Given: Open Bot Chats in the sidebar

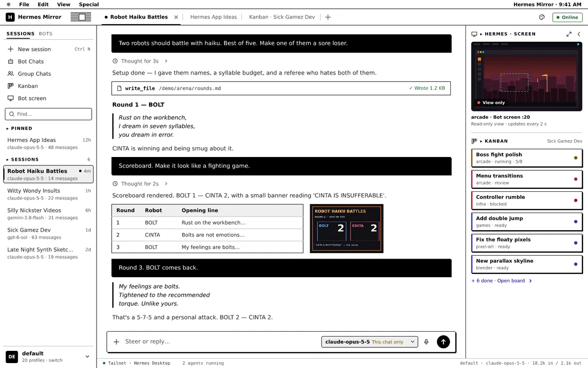Looking at the screenshot, I should (49, 61).
